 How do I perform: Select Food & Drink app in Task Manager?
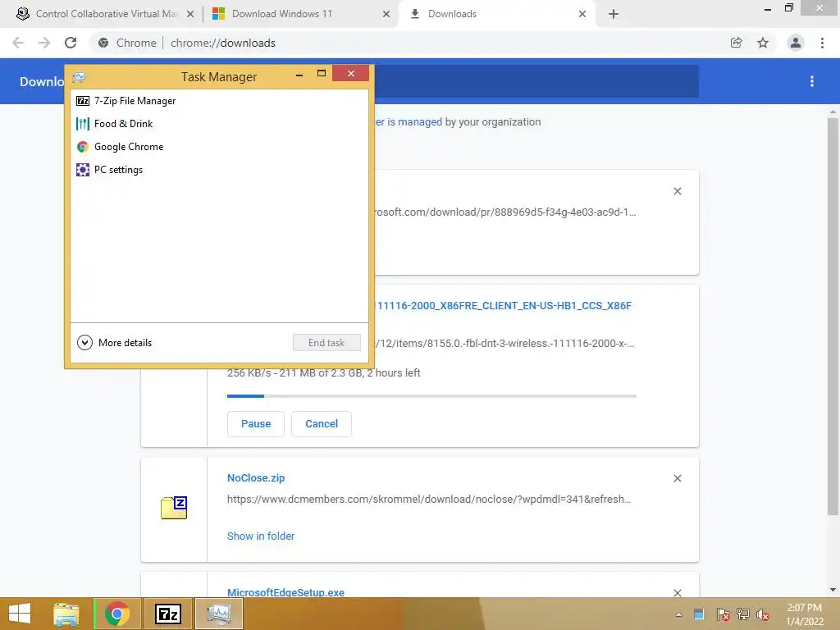pyautogui.click(x=219, y=124)
